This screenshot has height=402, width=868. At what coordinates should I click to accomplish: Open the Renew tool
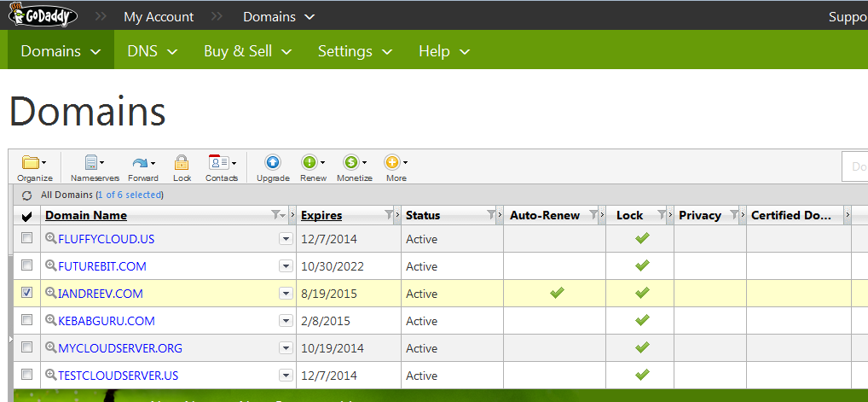click(x=313, y=168)
